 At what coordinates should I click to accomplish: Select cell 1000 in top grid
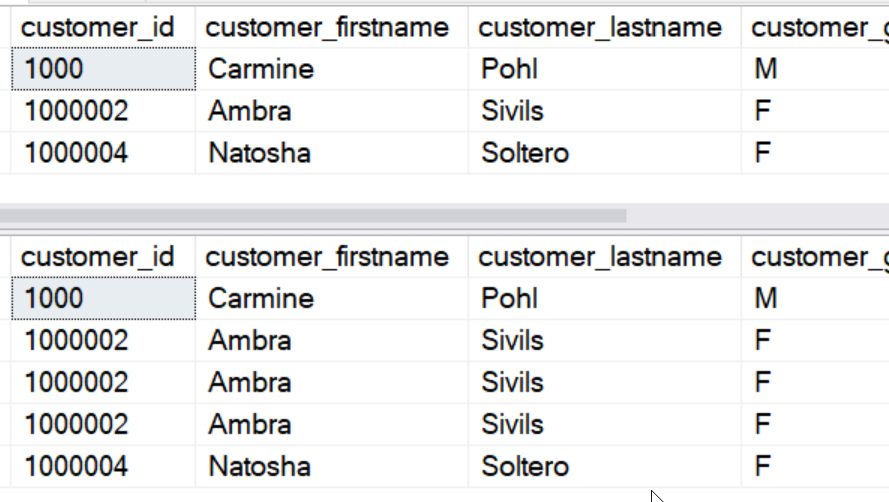[x=104, y=69]
